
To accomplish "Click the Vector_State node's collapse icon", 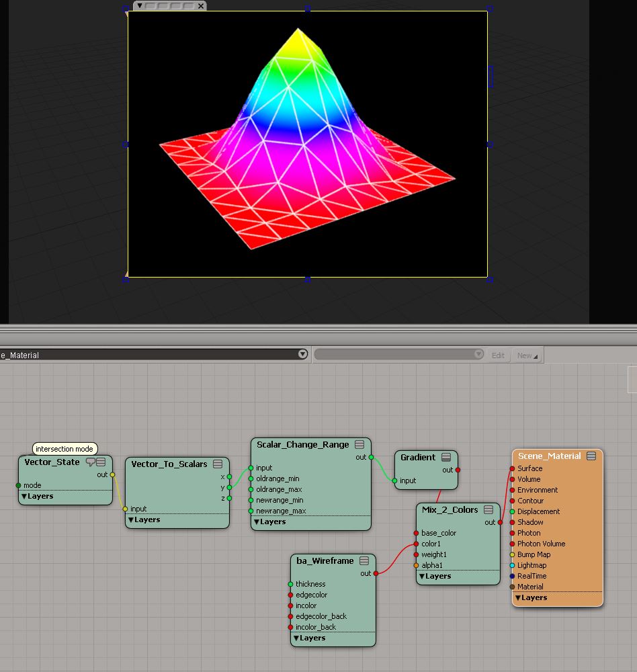I will (x=101, y=462).
